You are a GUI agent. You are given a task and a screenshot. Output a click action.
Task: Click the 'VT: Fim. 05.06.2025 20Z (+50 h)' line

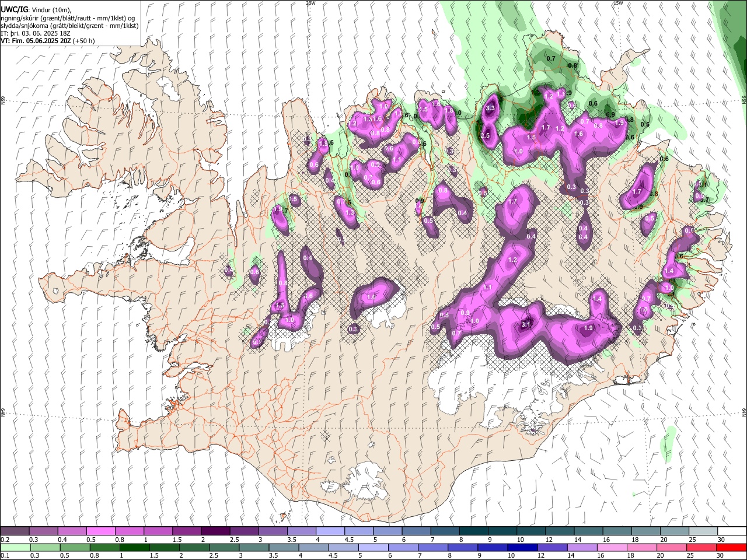coord(47,41)
